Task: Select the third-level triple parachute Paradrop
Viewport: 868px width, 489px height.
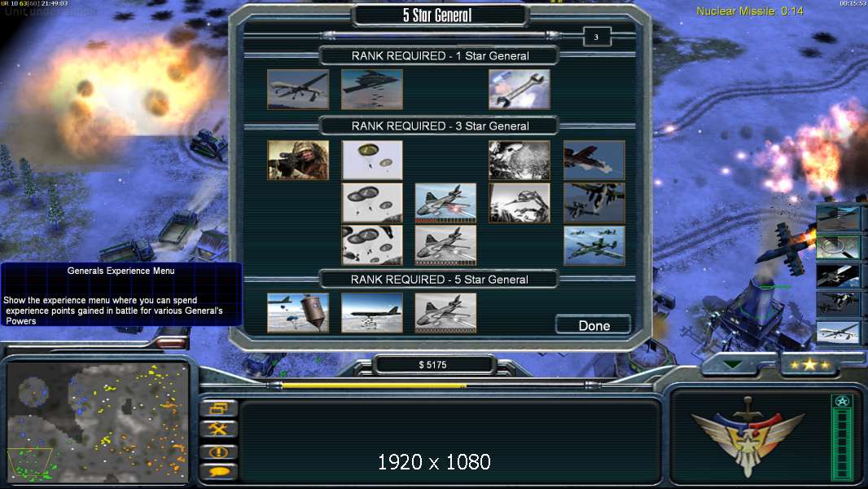Action: tap(372, 245)
